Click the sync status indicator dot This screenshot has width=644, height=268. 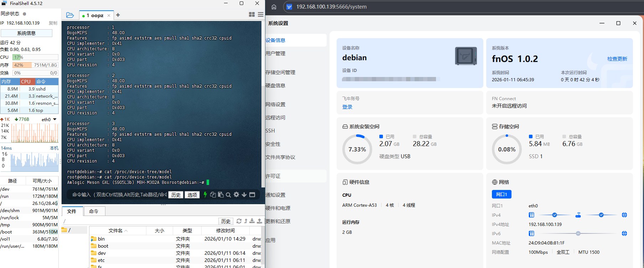[x=25, y=14]
